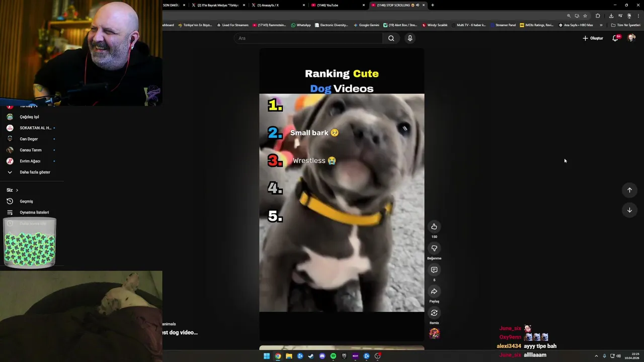Share the Short with Paylaş icon
The image size is (644, 362).
(434, 292)
